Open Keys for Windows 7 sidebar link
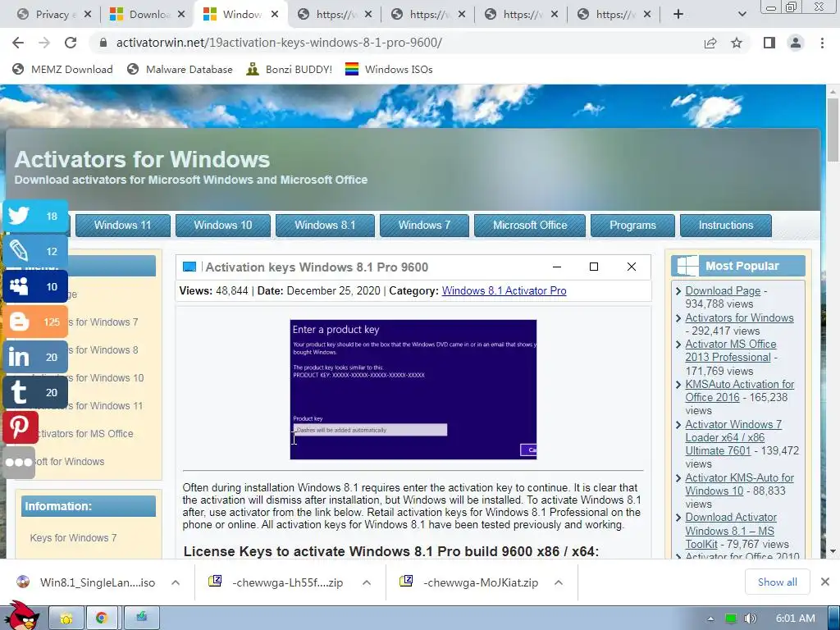The width and height of the screenshot is (840, 630). click(73, 537)
